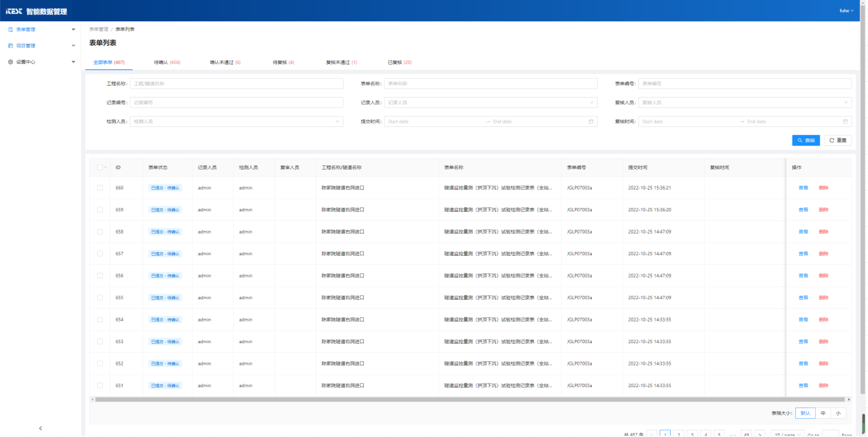Click the 设置中心 gear icon

[x=10, y=62]
